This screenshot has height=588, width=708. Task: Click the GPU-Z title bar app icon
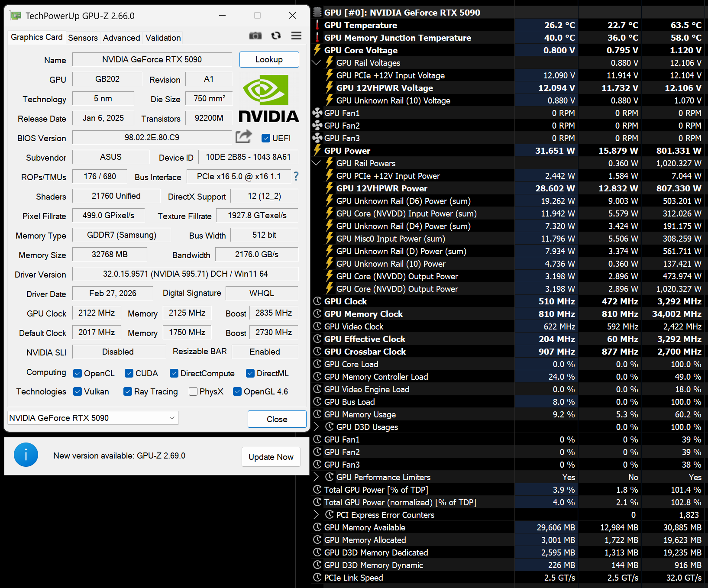[16, 16]
